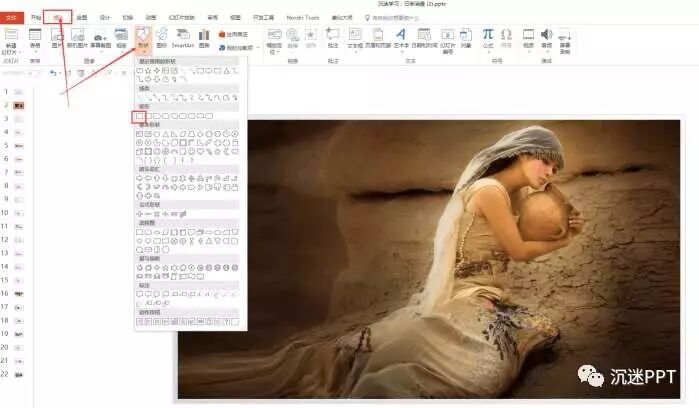Open the Nordri Tools tab

click(x=303, y=17)
